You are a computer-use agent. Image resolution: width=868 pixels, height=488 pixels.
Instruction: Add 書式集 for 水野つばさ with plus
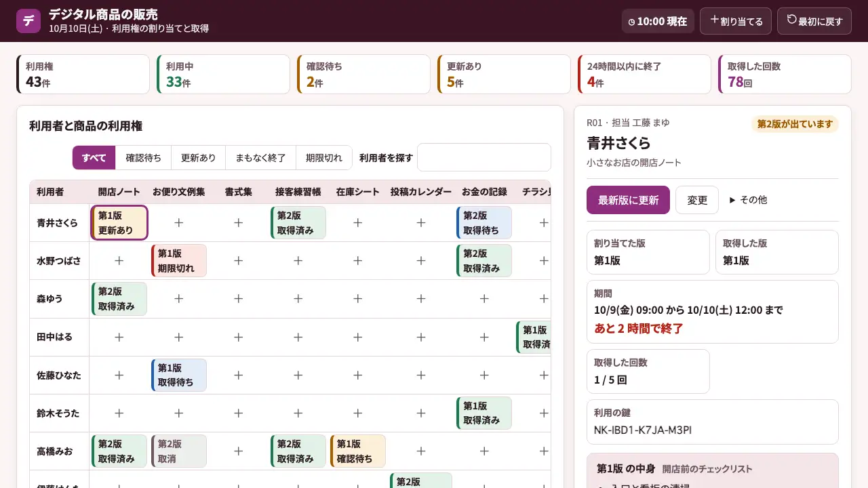click(239, 260)
